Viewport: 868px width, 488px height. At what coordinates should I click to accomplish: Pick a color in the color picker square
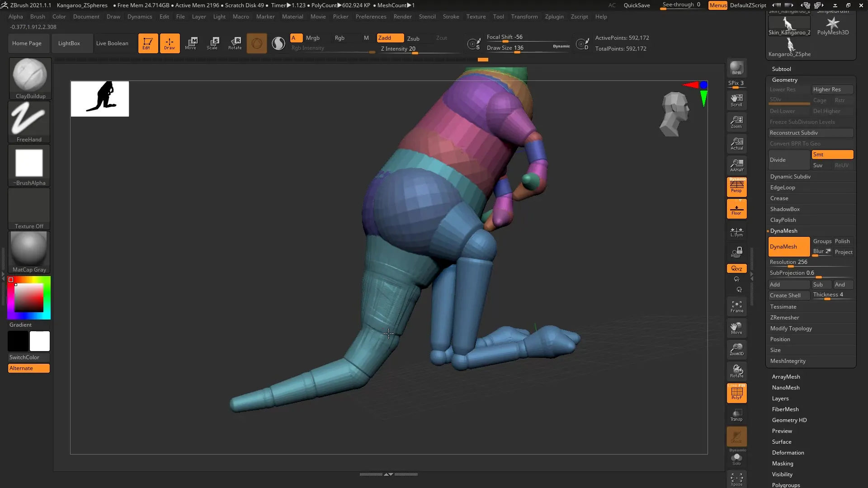click(29, 298)
